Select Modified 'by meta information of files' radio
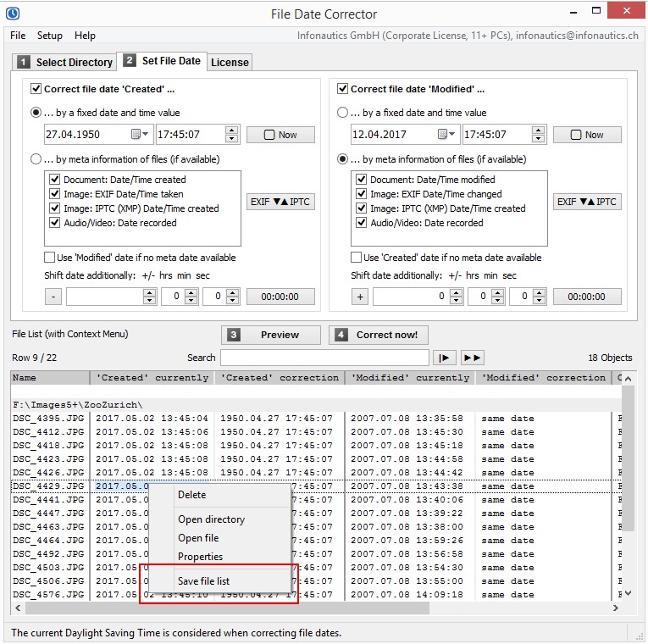 [x=342, y=159]
